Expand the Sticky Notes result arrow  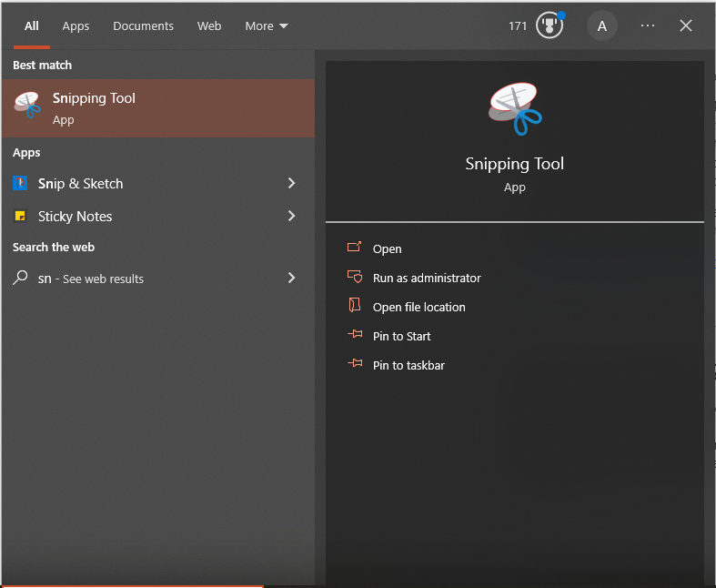[291, 216]
